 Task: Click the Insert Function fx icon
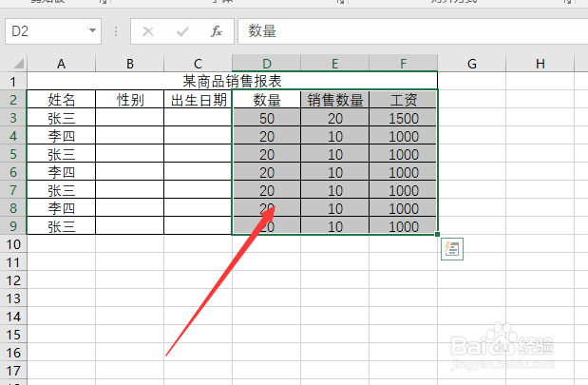point(217,31)
